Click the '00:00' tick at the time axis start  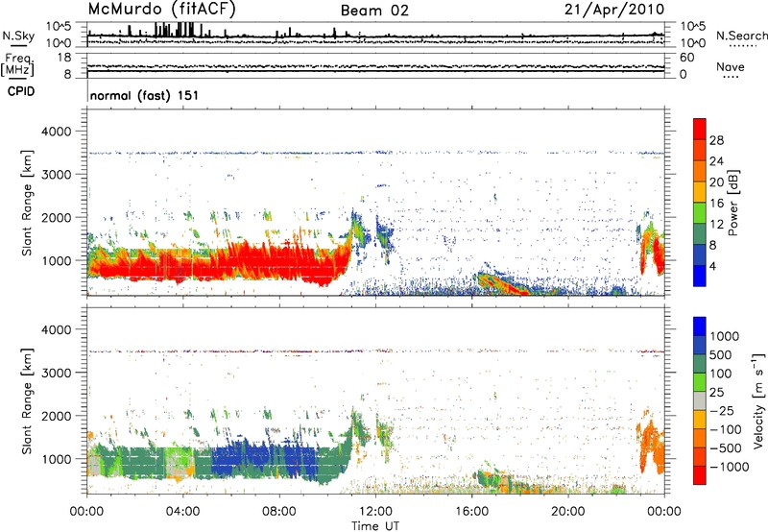[86, 512]
